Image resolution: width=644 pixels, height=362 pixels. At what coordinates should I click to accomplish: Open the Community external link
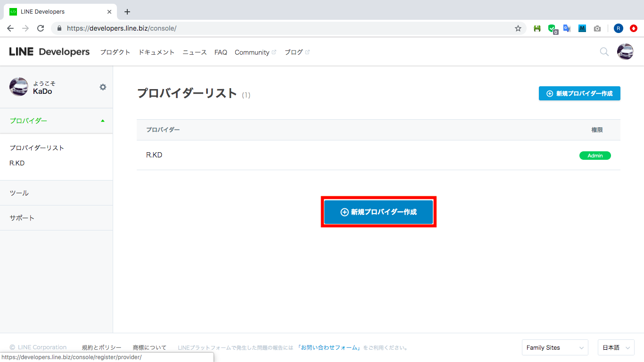pos(256,52)
